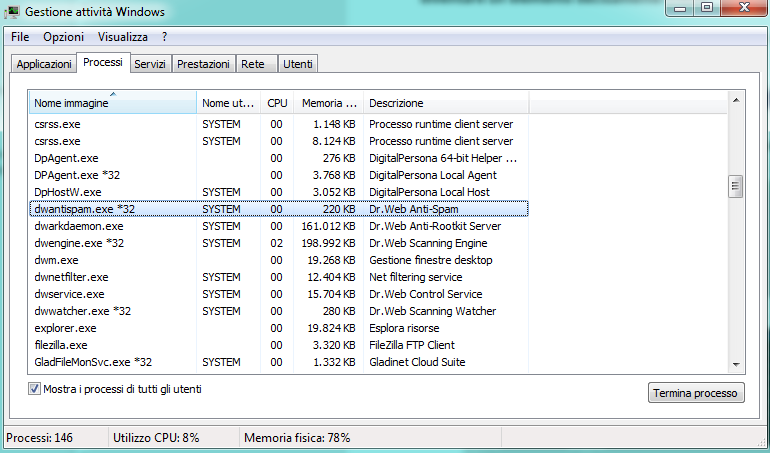Select the DpHostW.exe process
This screenshot has height=453, width=770.
[x=279, y=192]
